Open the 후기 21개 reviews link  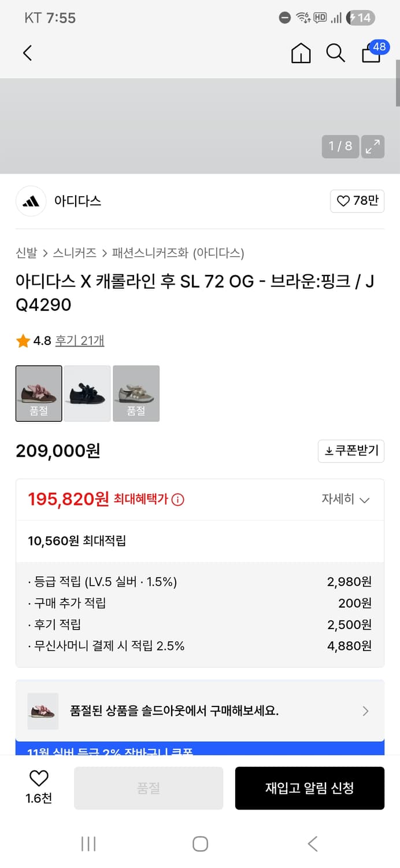[80, 341]
